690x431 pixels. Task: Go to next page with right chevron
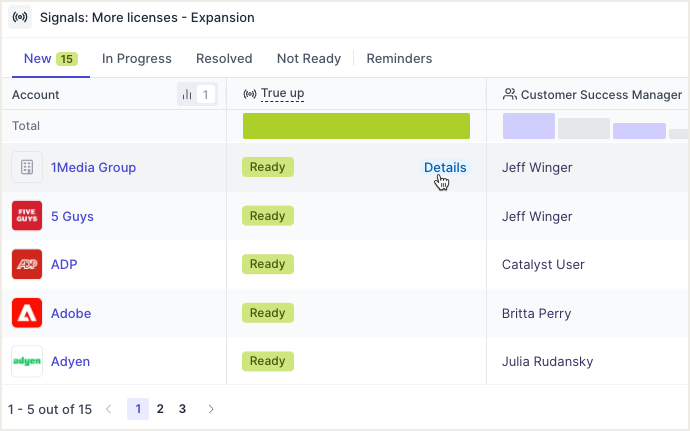(211, 409)
